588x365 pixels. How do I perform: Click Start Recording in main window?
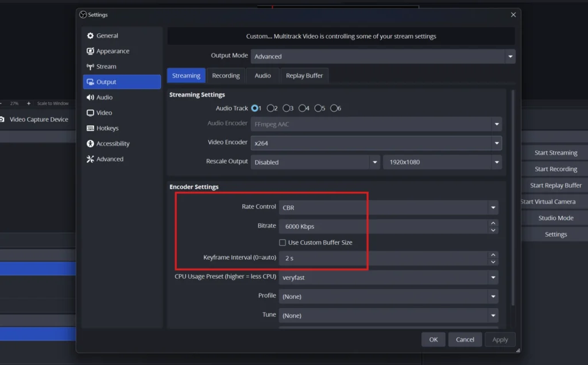click(x=555, y=169)
